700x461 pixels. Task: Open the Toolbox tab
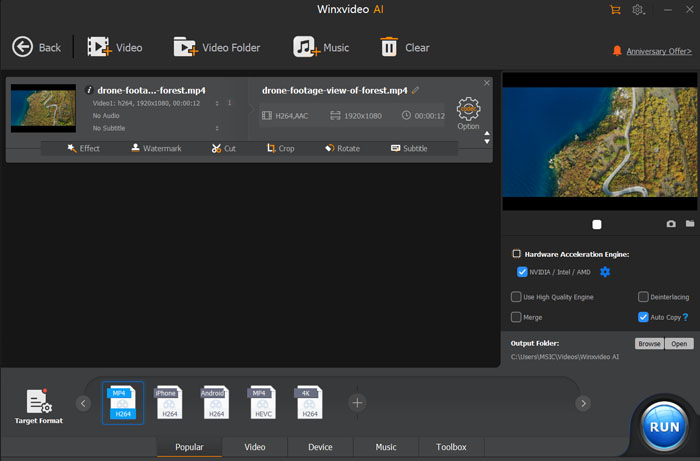(451, 447)
